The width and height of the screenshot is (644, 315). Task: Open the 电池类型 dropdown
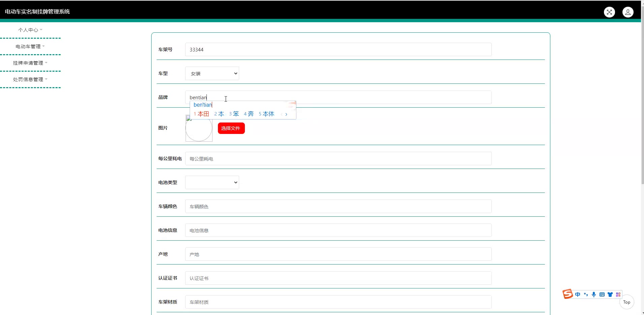point(212,182)
